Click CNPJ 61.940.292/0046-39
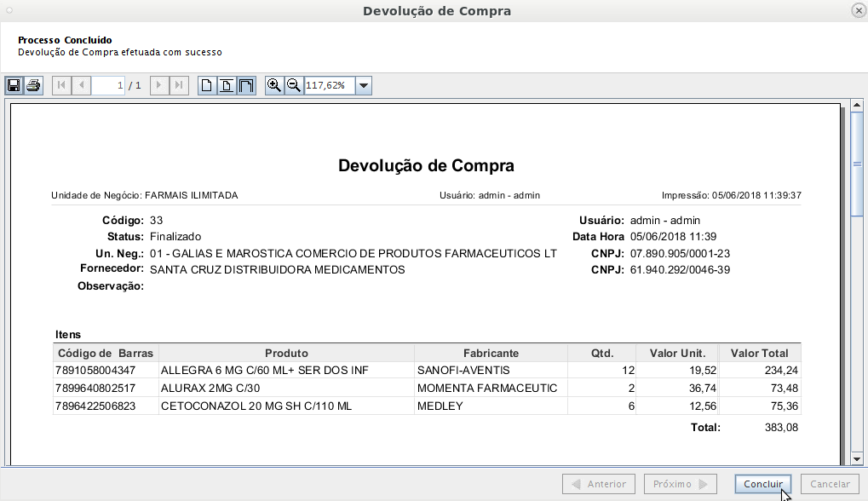Image resolution: width=868 pixels, height=501 pixels. pos(680,269)
